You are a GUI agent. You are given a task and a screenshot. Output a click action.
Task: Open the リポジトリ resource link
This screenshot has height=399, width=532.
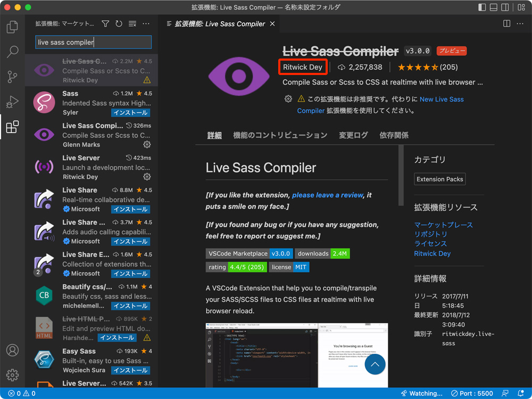[430, 234]
